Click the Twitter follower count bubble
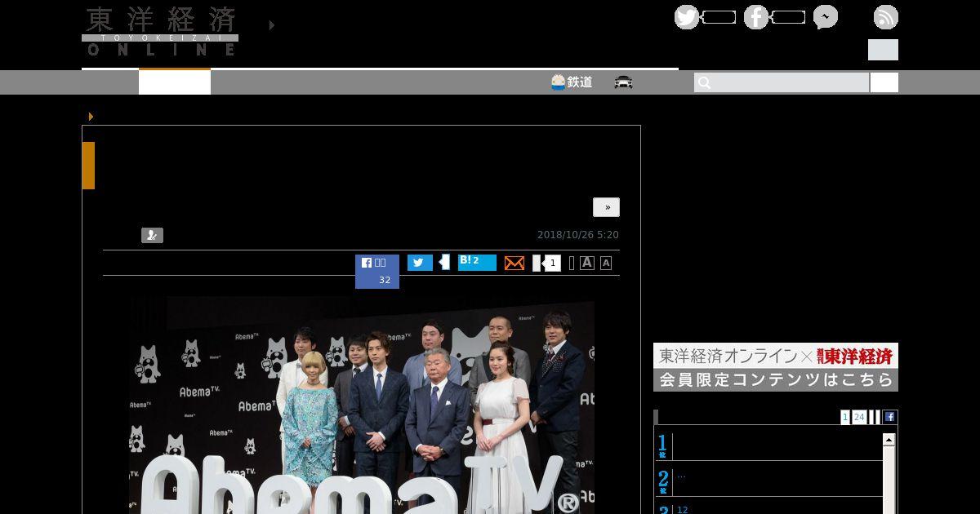The image size is (980, 514). pyautogui.click(x=719, y=17)
